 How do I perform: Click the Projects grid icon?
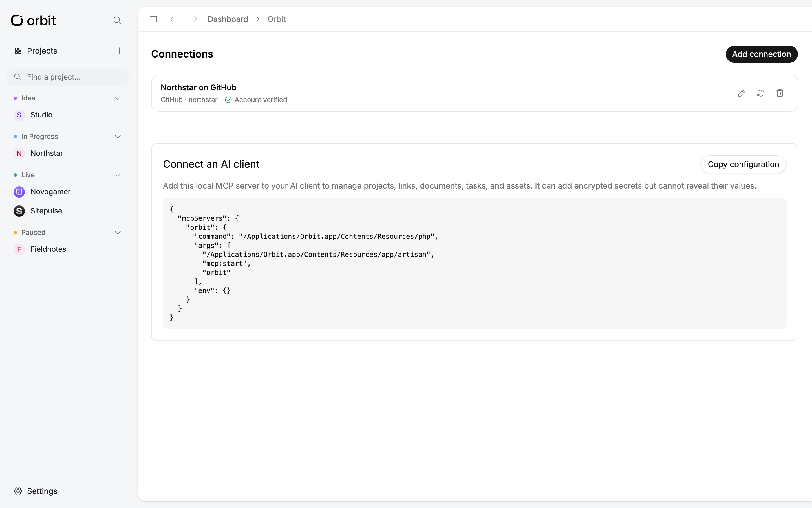pyautogui.click(x=18, y=51)
